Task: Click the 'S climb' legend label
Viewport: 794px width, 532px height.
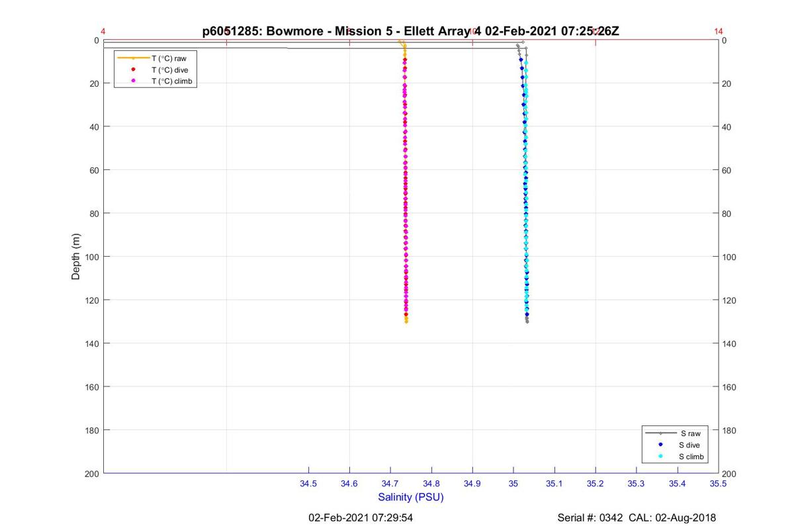Action: pos(692,457)
